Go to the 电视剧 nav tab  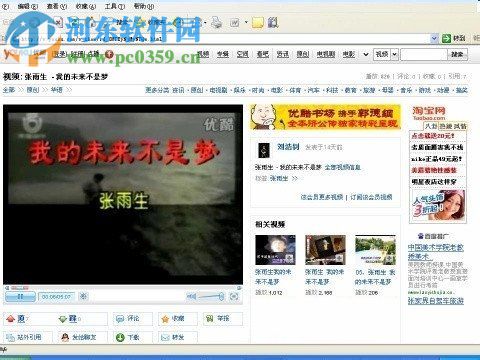[325, 54]
